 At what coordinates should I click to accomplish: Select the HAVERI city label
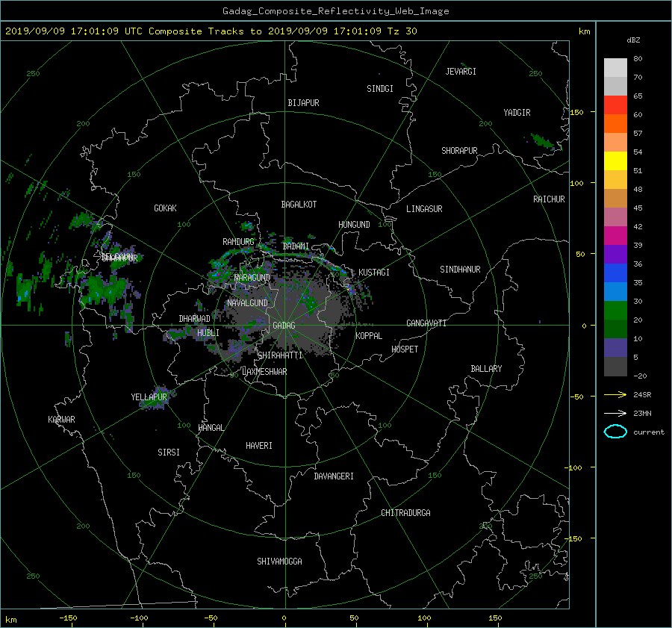tap(259, 446)
